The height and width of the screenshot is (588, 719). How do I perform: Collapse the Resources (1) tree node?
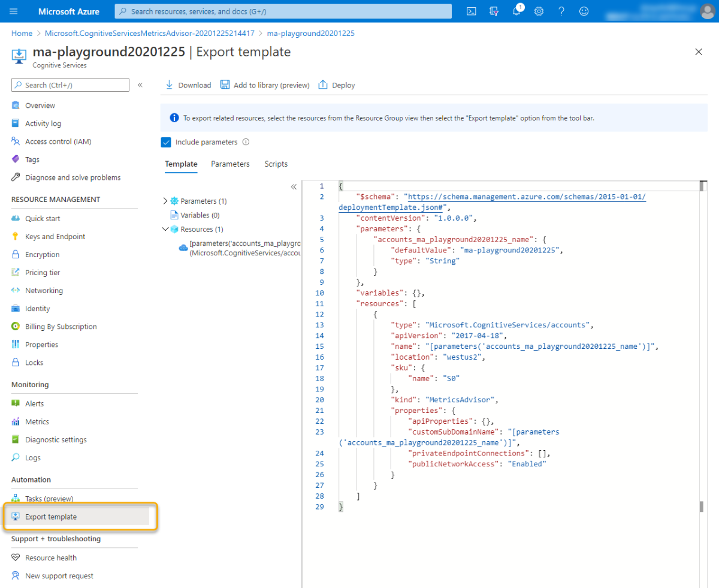(x=166, y=229)
